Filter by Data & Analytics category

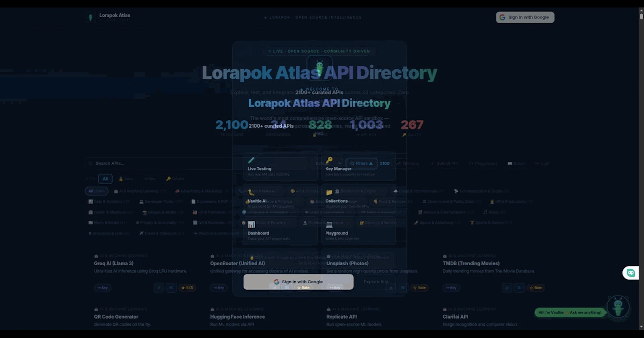click(x=109, y=202)
